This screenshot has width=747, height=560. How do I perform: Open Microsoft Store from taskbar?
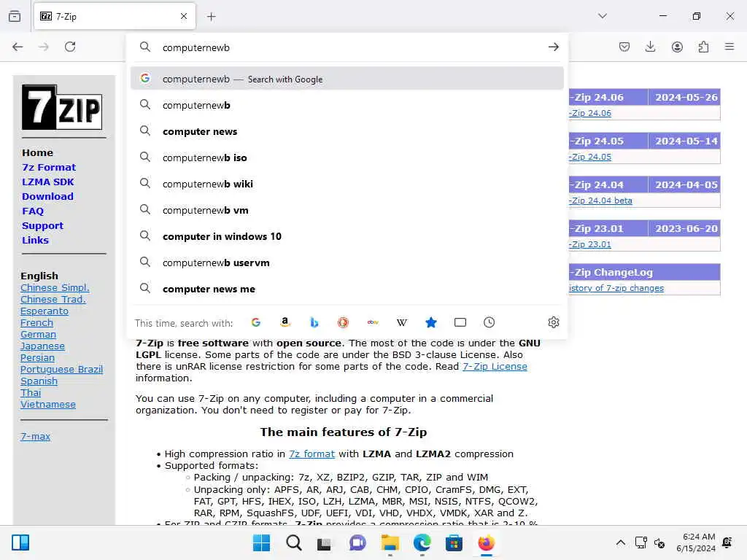(x=454, y=542)
